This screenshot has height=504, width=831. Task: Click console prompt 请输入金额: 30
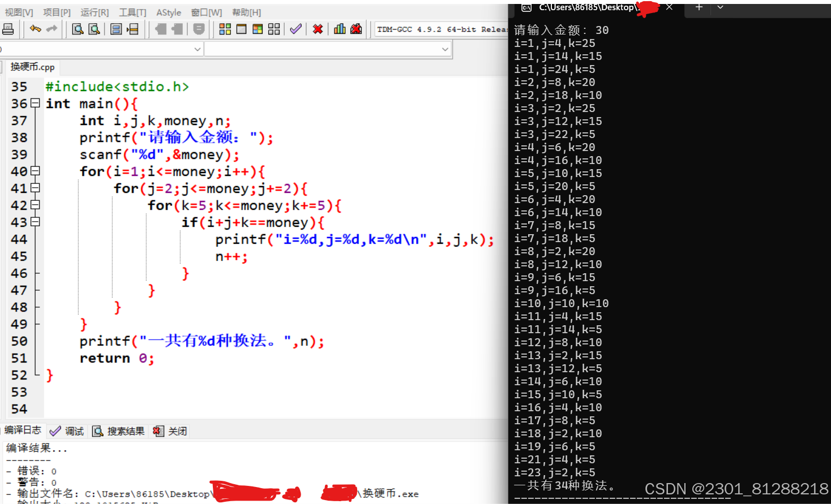click(x=561, y=30)
